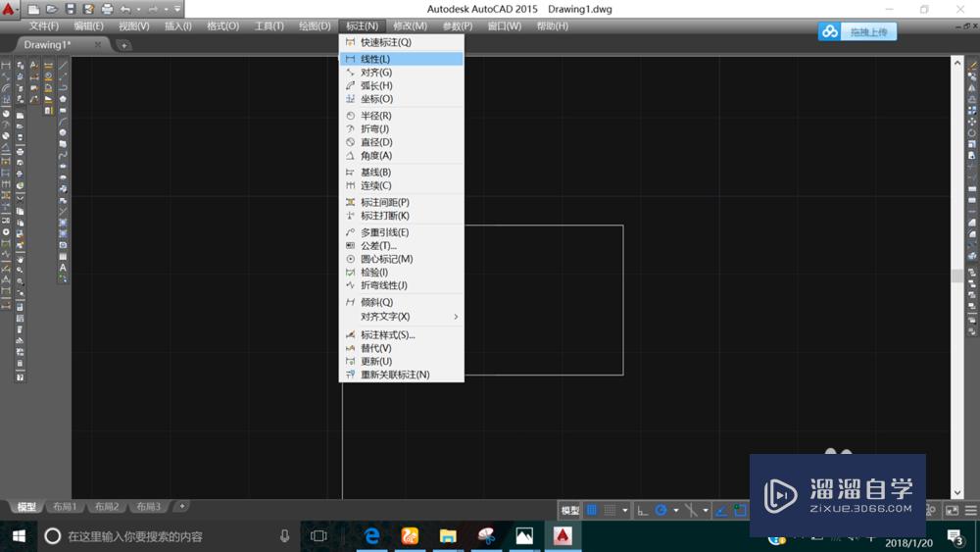
Task: Click the Undo arrow icon
Action: click(x=125, y=10)
